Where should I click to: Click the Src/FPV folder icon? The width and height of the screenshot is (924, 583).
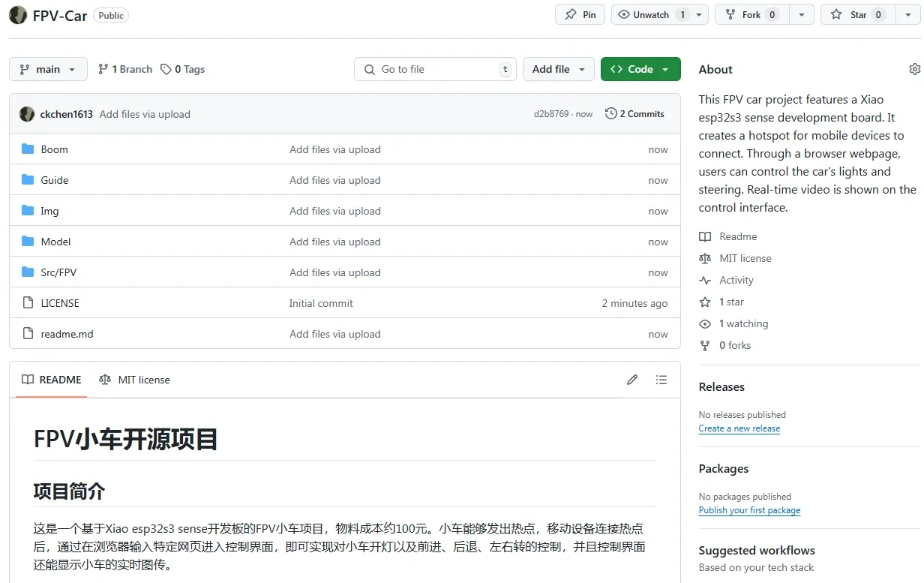click(x=28, y=272)
